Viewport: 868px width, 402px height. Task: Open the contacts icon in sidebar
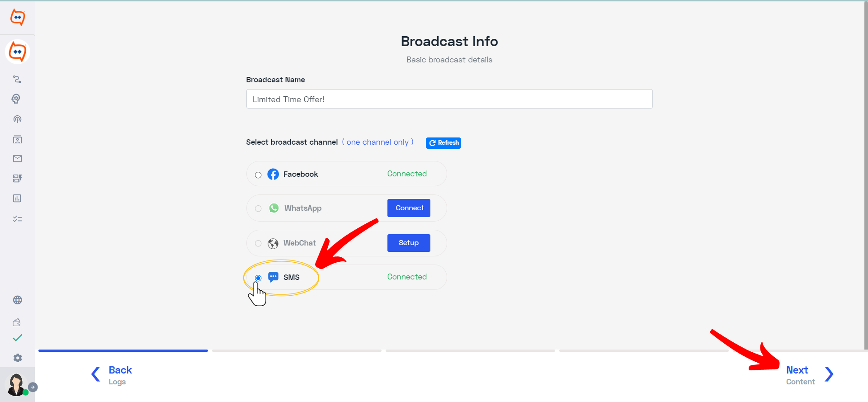click(17, 139)
